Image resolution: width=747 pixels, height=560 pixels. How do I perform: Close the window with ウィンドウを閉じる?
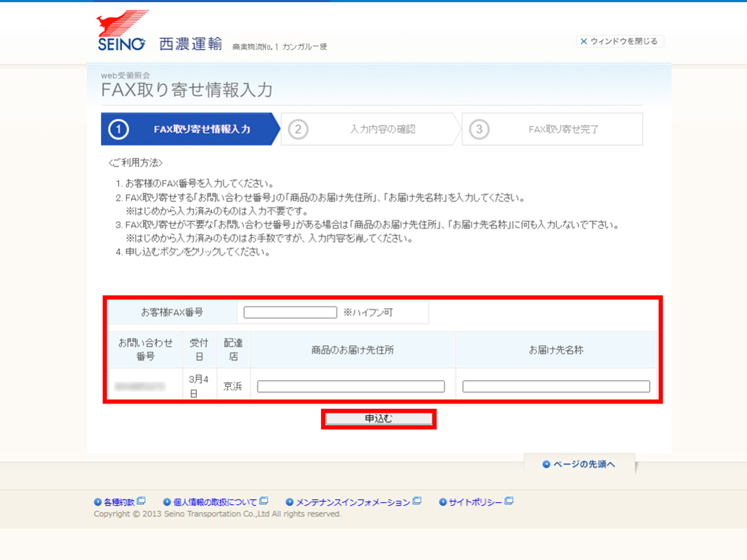click(619, 42)
